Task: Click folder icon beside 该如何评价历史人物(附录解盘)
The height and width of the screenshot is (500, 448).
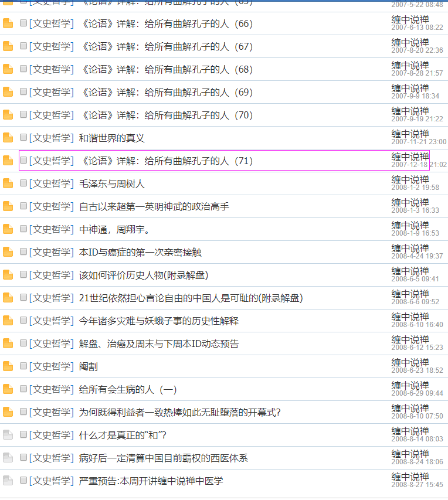Action: click(8, 275)
